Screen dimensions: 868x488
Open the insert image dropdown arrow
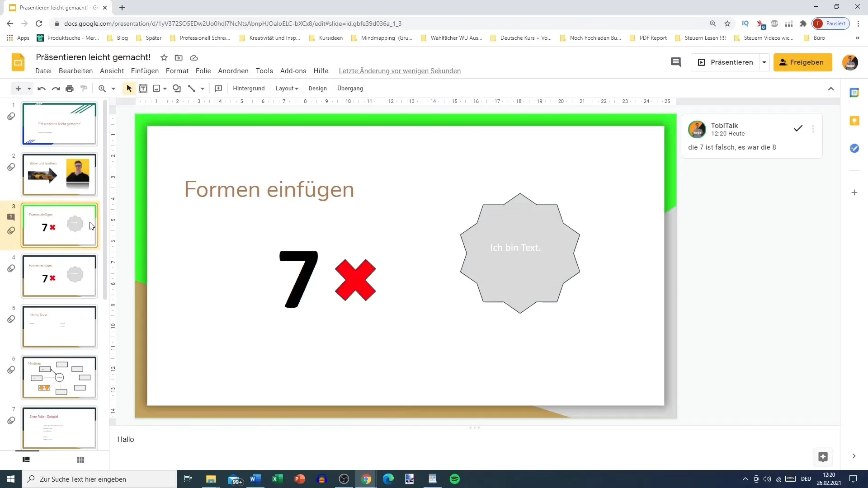[x=165, y=89]
